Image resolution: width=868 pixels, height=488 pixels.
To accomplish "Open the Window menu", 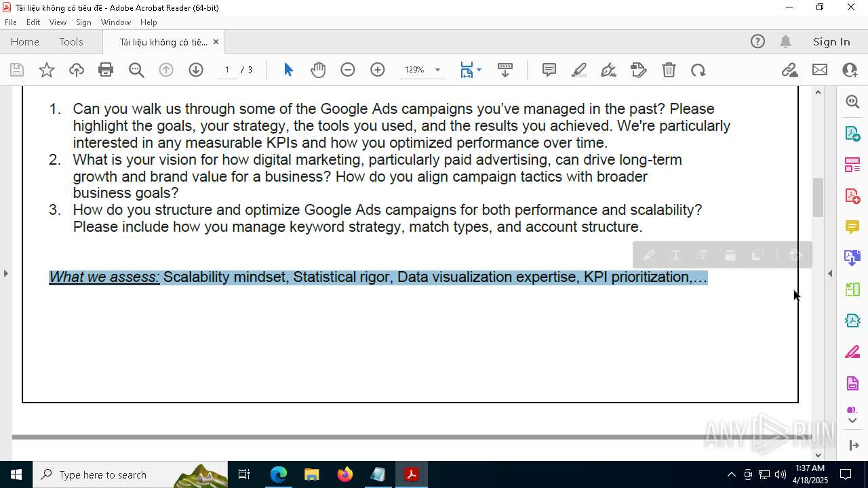I will pyautogui.click(x=116, y=22).
